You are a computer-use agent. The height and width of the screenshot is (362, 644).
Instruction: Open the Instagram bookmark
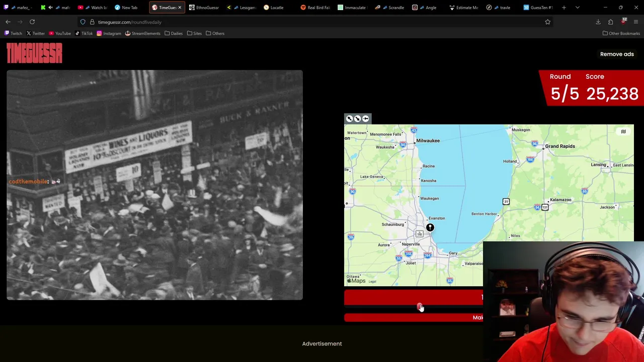(109, 33)
